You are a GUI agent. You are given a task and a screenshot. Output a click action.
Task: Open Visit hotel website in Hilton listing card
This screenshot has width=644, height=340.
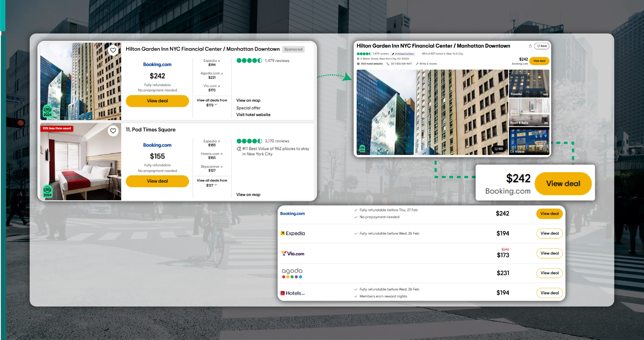253,115
